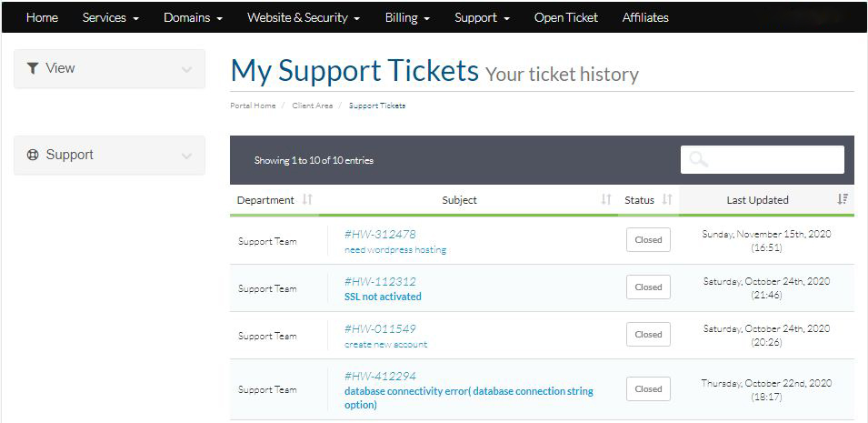Image resolution: width=868 pixels, height=423 pixels.
Task: Focus the ticket search input field
Action: [x=773, y=159]
